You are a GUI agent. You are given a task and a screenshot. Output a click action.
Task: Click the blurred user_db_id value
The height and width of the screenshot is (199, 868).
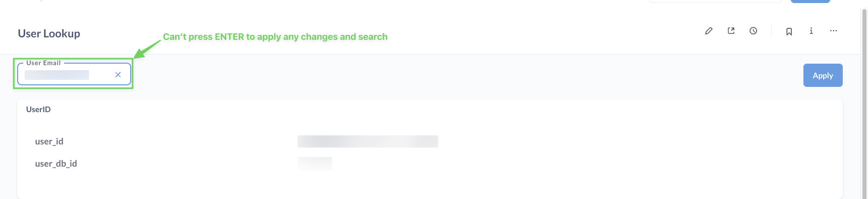point(314,164)
